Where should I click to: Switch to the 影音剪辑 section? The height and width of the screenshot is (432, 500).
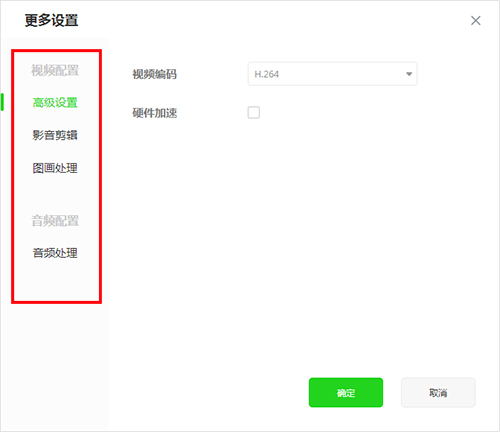[x=55, y=135]
